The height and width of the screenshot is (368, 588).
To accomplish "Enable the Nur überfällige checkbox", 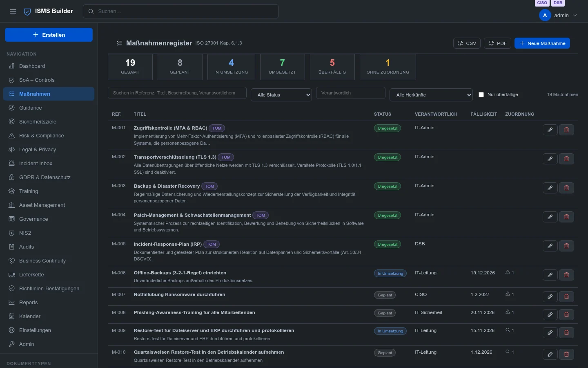I will click(481, 94).
